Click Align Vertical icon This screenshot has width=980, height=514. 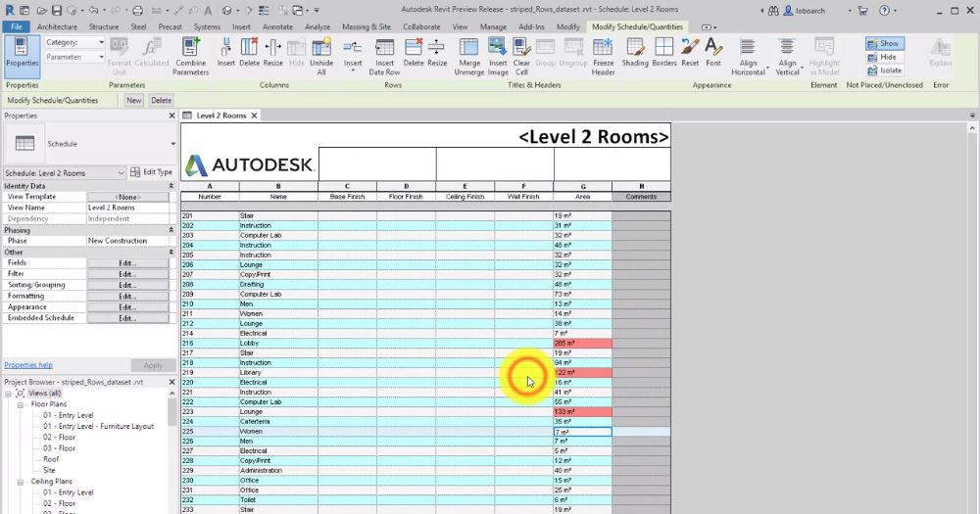tap(787, 56)
